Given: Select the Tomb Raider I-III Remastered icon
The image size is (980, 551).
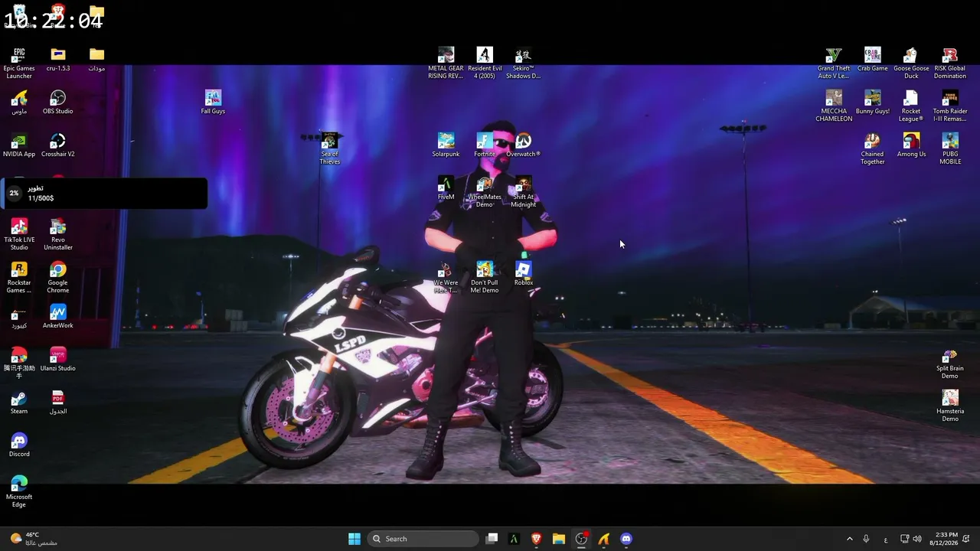Looking at the screenshot, I should point(950,106).
